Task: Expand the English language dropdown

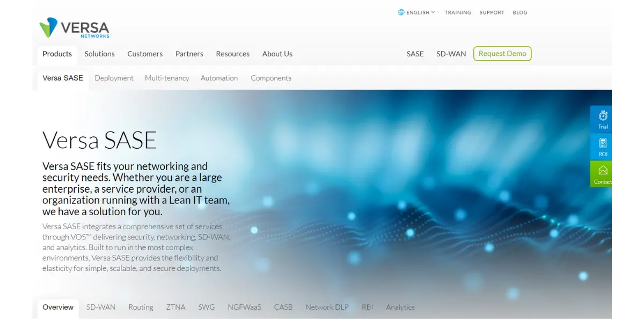Action: (421, 12)
